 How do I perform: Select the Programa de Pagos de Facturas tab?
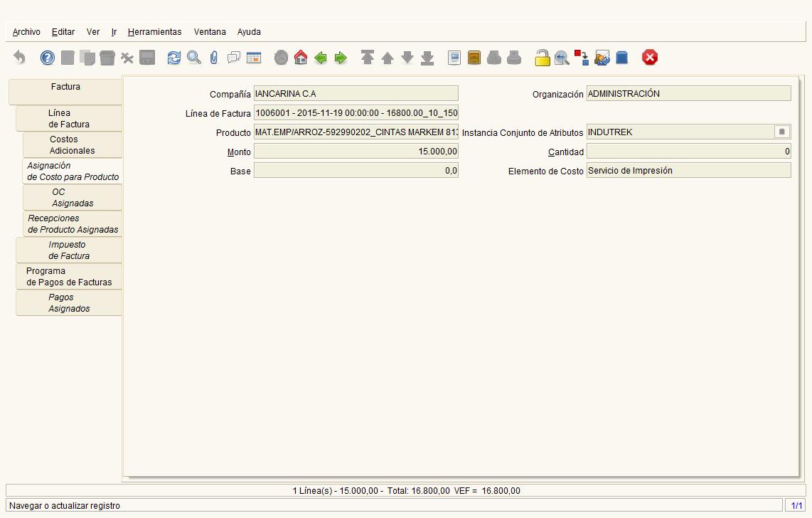[x=69, y=277]
